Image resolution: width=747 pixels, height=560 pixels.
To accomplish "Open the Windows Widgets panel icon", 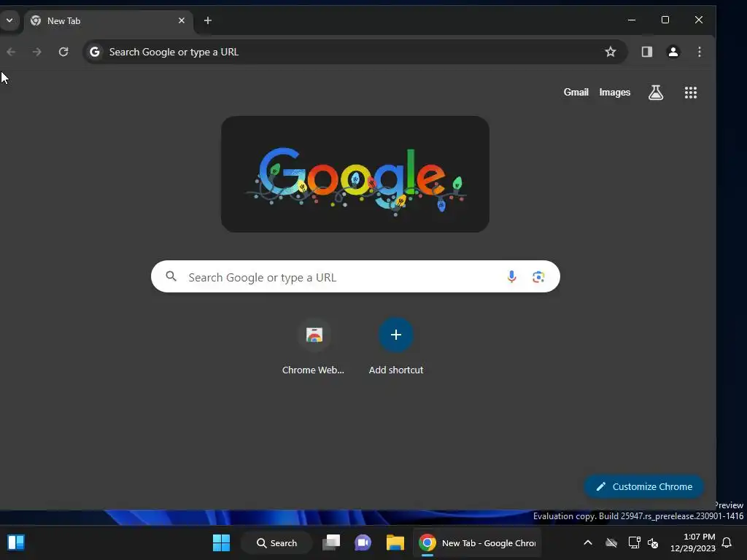I will tap(16, 542).
